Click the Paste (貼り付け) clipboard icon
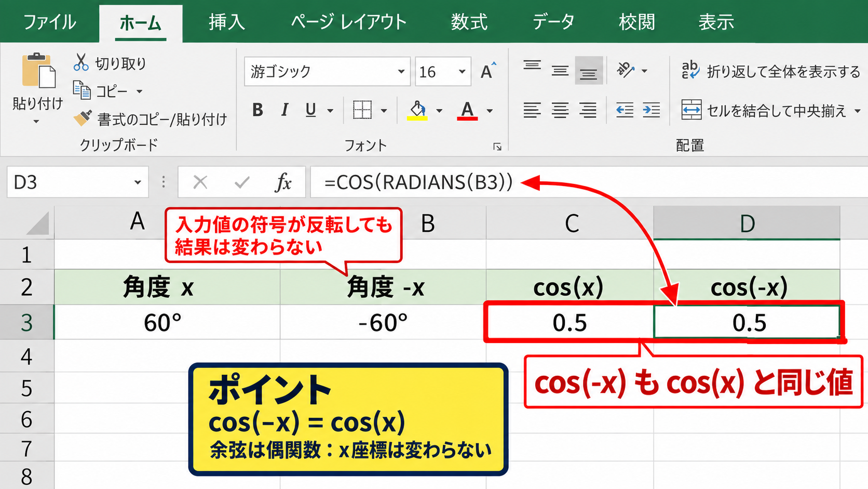Viewport: 868px width, 489px height. pyautogui.click(x=38, y=71)
